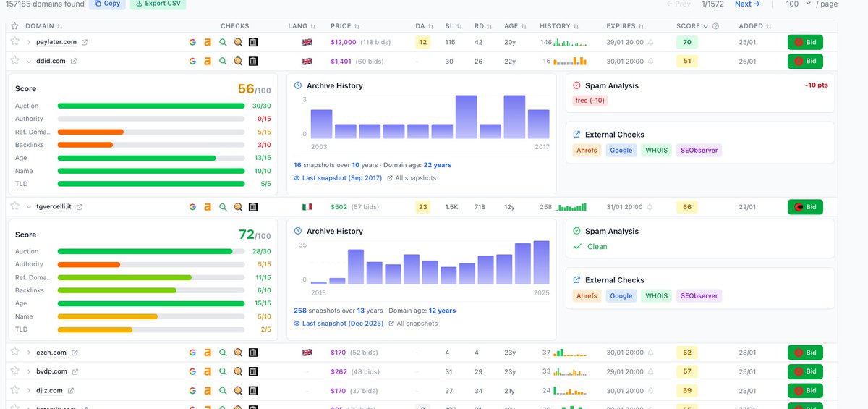Open Last snapshot (Dec 2025) link
The image size is (868, 409).
pyautogui.click(x=338, y=324)
